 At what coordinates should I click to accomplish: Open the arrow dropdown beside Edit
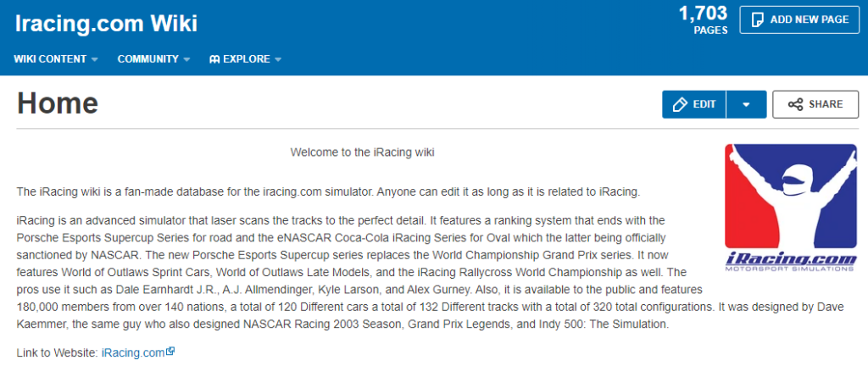coord(746,104)
